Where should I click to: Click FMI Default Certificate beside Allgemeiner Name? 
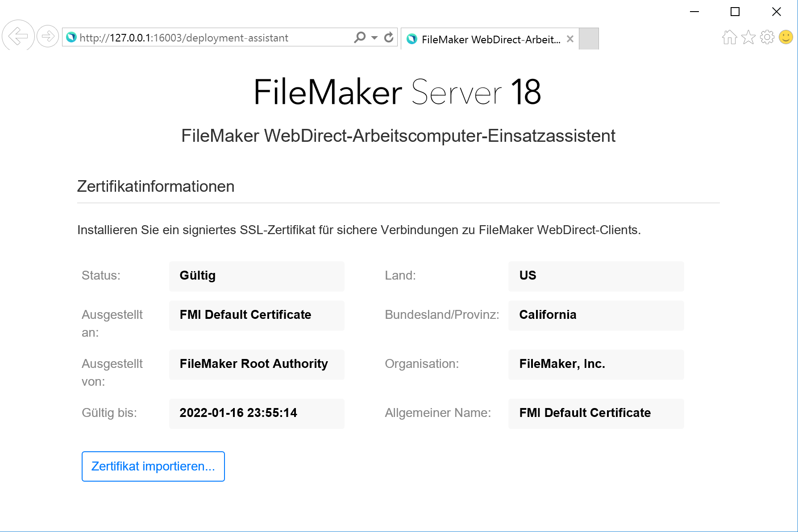coord(596,413)
